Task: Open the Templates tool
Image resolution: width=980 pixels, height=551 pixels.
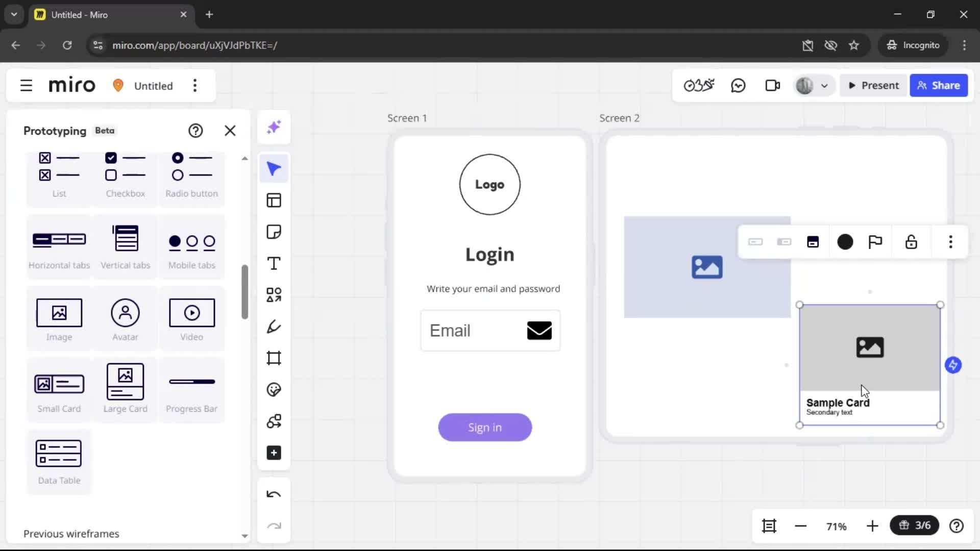Action: click(x=274, y=201)
